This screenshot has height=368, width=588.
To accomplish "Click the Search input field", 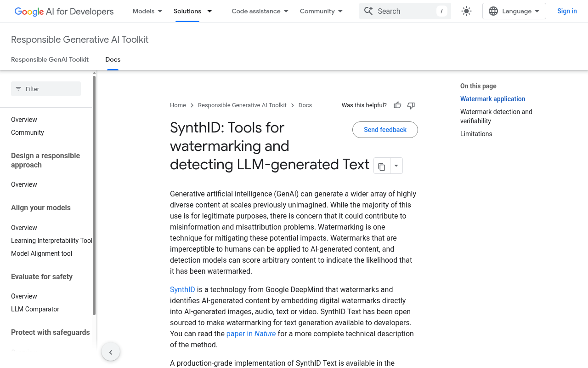I will click(405, 11).
